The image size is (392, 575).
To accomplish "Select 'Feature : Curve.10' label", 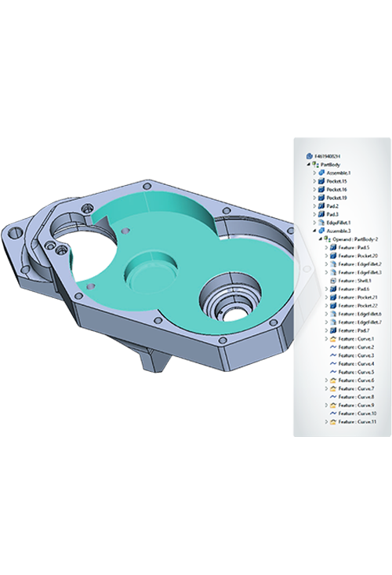I will (x=358, y=413).
